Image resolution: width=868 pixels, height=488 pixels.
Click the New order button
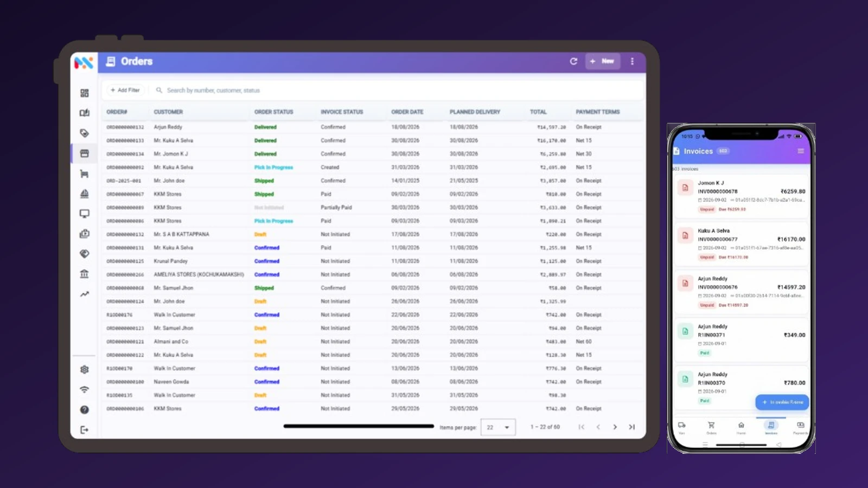(602, 61)
